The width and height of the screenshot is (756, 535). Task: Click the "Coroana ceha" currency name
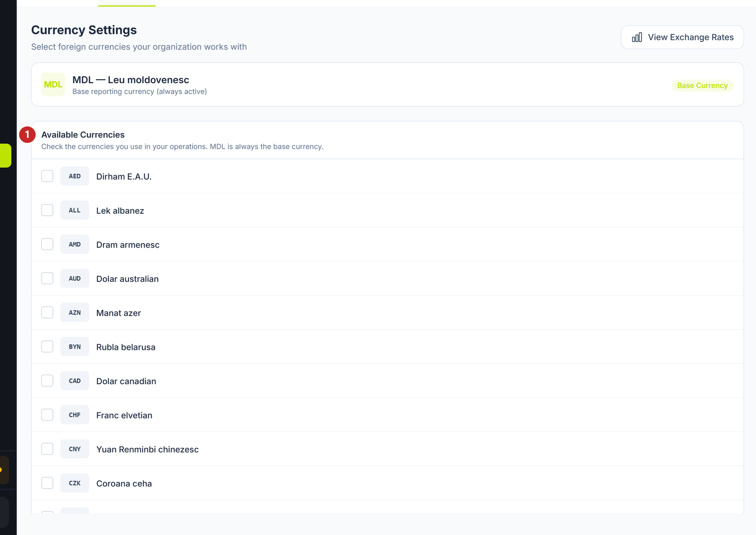pyautogui.click(x=124, y=484)
